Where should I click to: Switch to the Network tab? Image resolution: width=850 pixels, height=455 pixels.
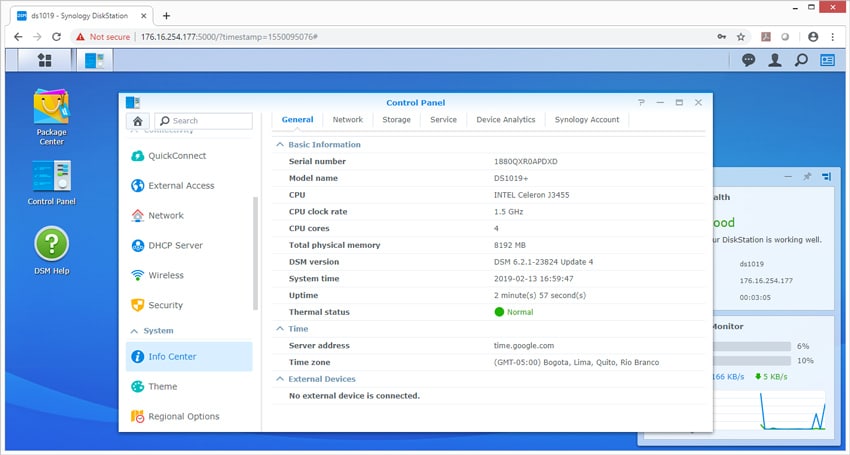click(x=348, y=119)
